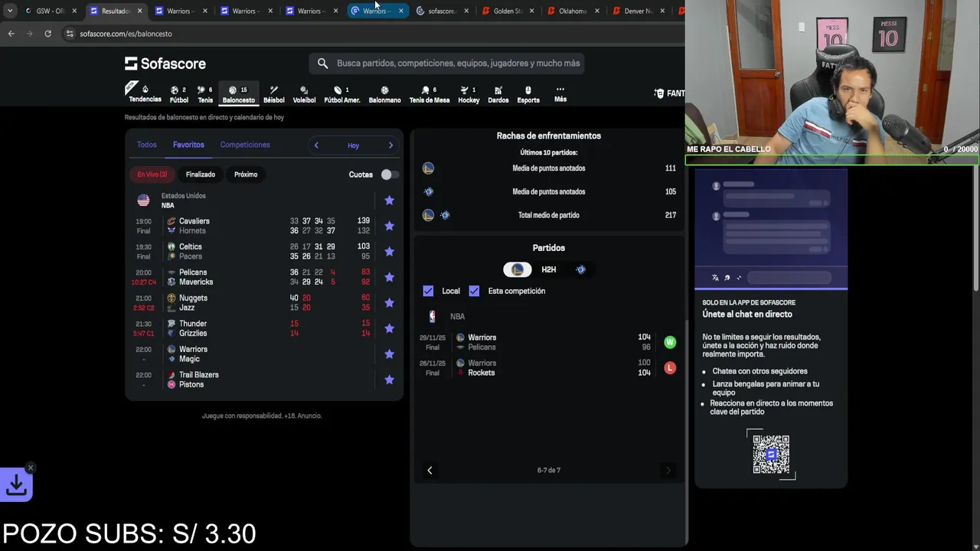Open the Tenis de Mesa category
Image resolution: width=980 pixels, height=551 pixels.
[x=429, y=94]
